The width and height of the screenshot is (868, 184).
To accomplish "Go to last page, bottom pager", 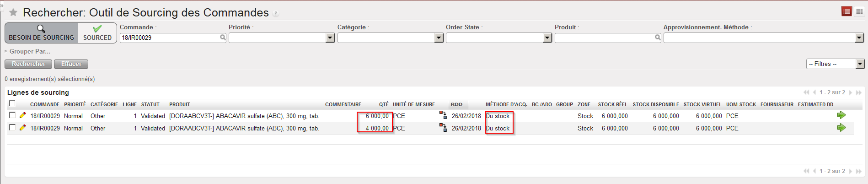I will click(859, 171).
